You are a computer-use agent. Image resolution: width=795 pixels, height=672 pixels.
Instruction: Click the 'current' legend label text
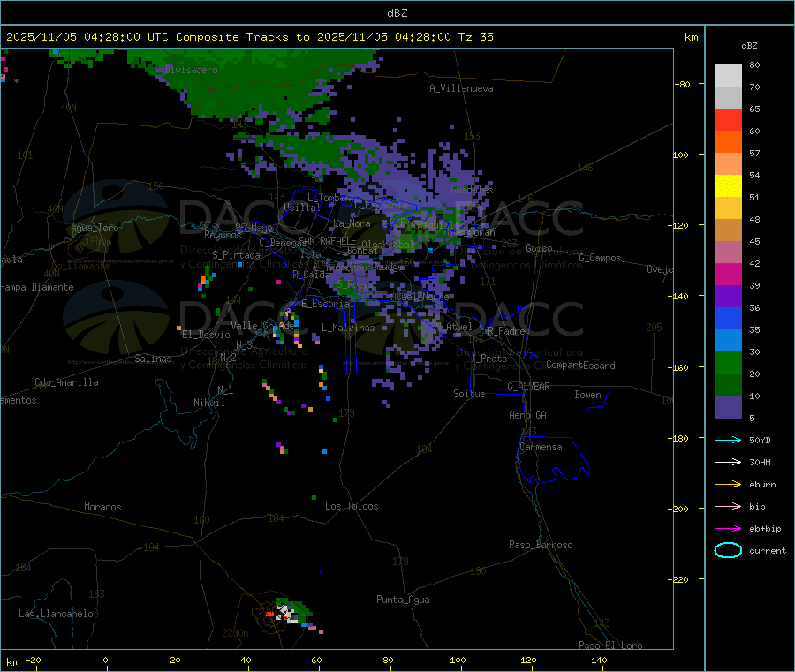[x=768, y=550]
